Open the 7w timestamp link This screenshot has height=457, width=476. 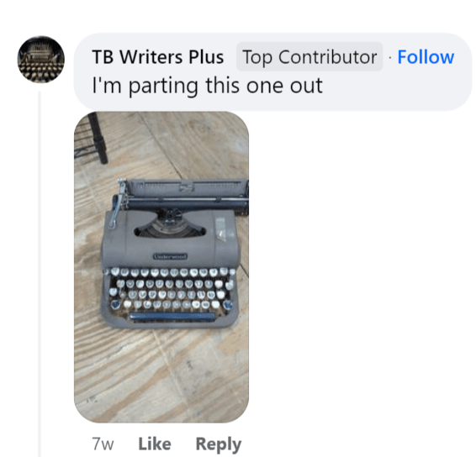(x=103, y=444)
